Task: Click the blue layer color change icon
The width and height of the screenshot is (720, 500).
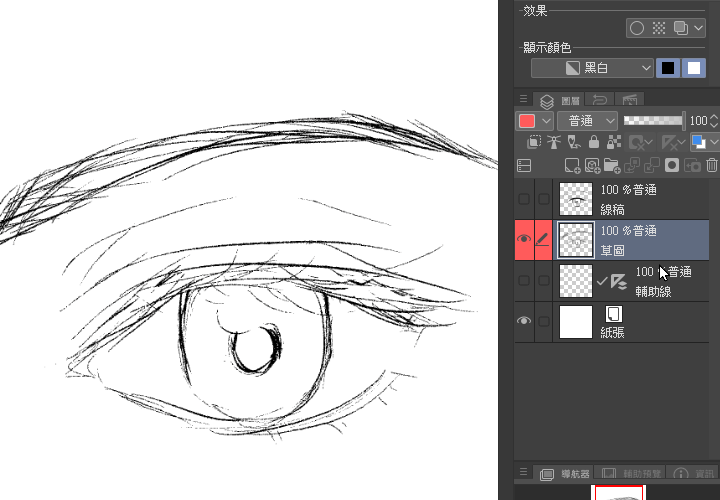Action: click(698, 142)
